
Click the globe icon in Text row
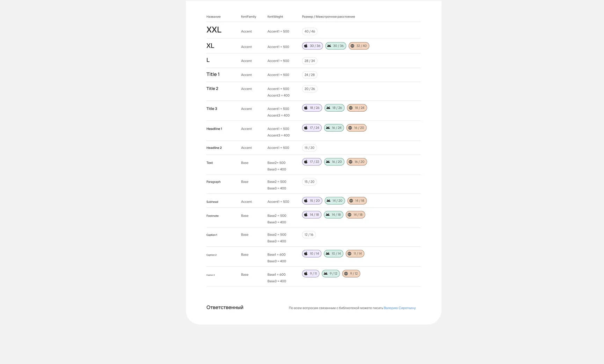(x=350, y=162)
